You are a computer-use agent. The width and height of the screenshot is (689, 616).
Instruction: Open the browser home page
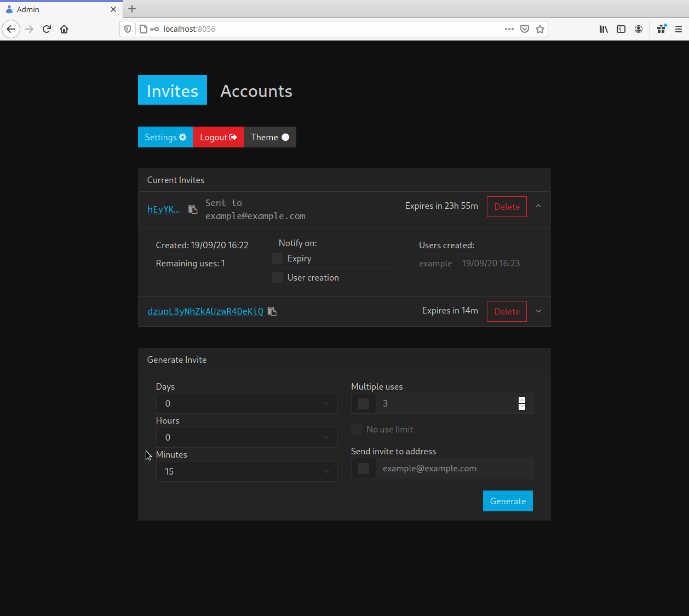pyautogui.click(x=64, y=29)
